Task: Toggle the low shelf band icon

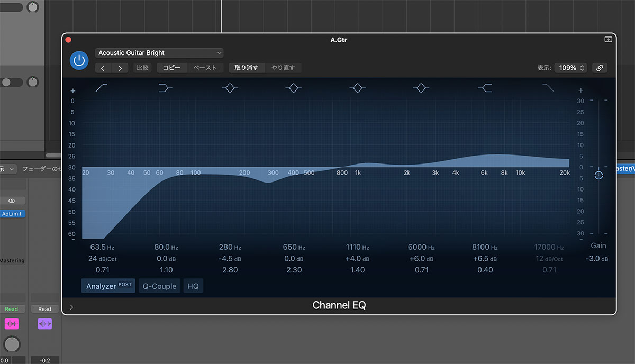Action: 166,88
